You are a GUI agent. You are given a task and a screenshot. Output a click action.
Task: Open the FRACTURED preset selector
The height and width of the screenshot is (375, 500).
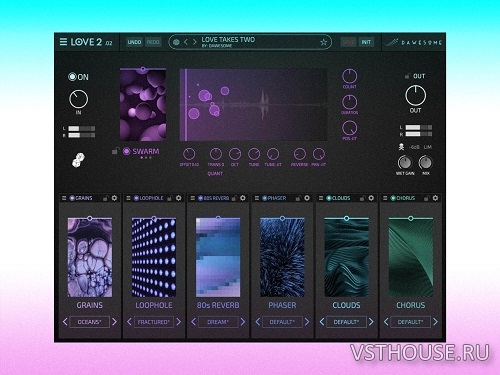tap(154, 322)
